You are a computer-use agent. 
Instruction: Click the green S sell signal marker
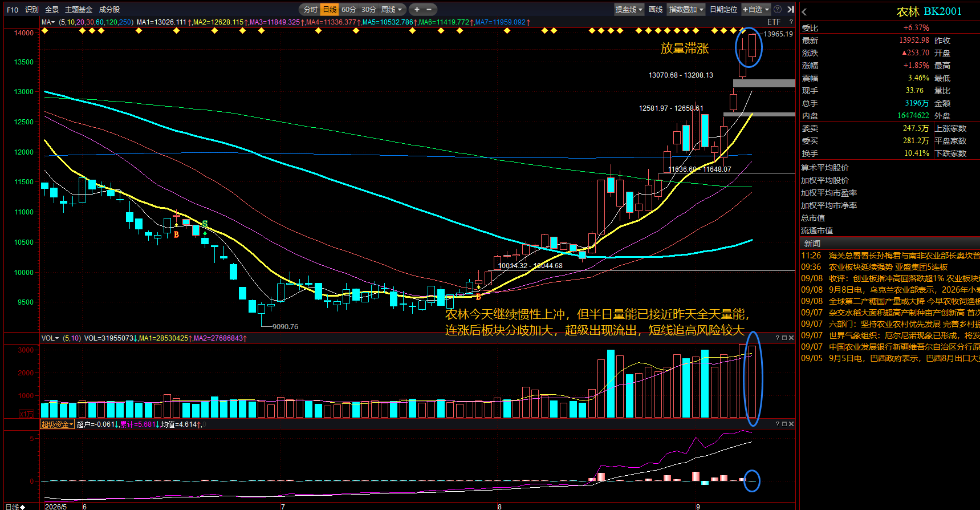click(x=205, y=224)
